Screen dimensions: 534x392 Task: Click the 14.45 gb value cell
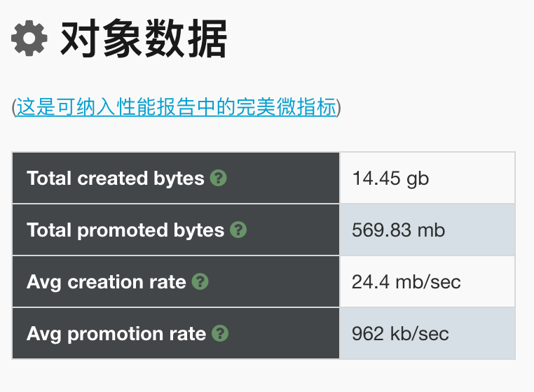point(427,178)
